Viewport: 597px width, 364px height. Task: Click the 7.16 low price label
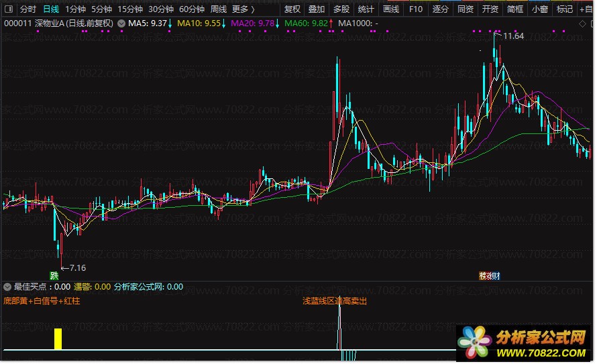[78, 268]
